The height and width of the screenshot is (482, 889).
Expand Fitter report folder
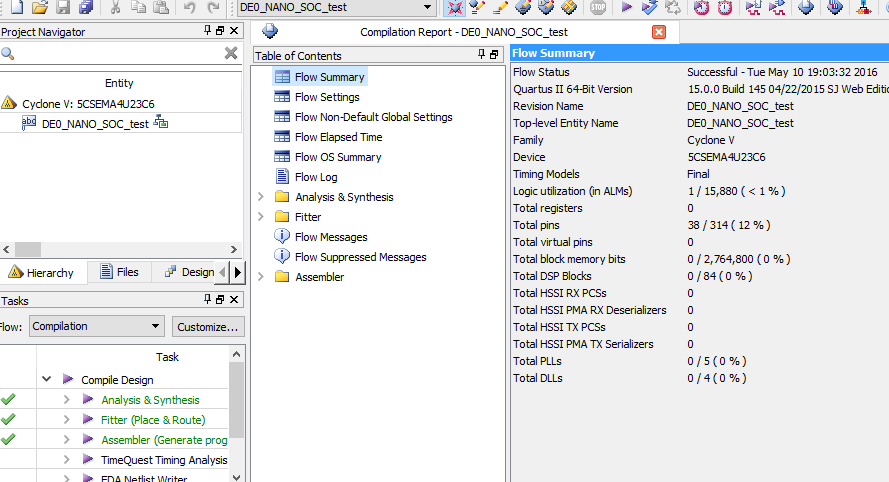261,217
